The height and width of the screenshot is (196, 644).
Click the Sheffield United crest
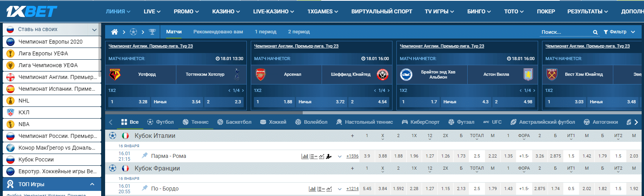(x=383, y=74)
